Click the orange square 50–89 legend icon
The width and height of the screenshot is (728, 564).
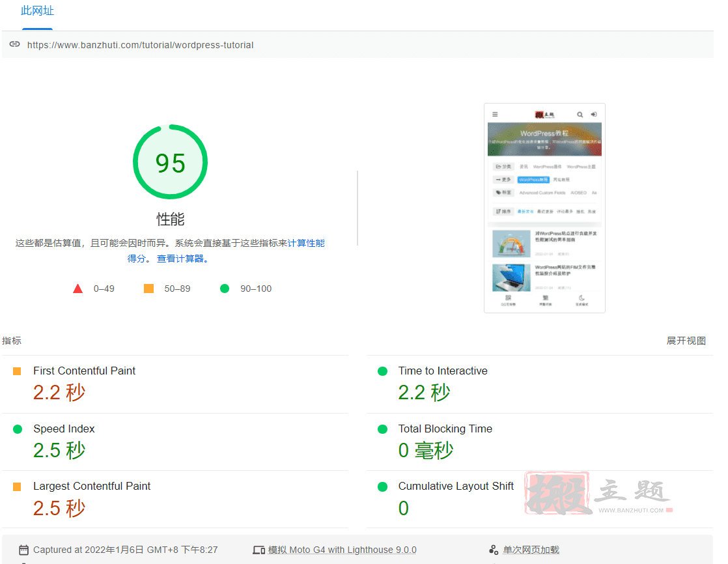pos(148,289)
